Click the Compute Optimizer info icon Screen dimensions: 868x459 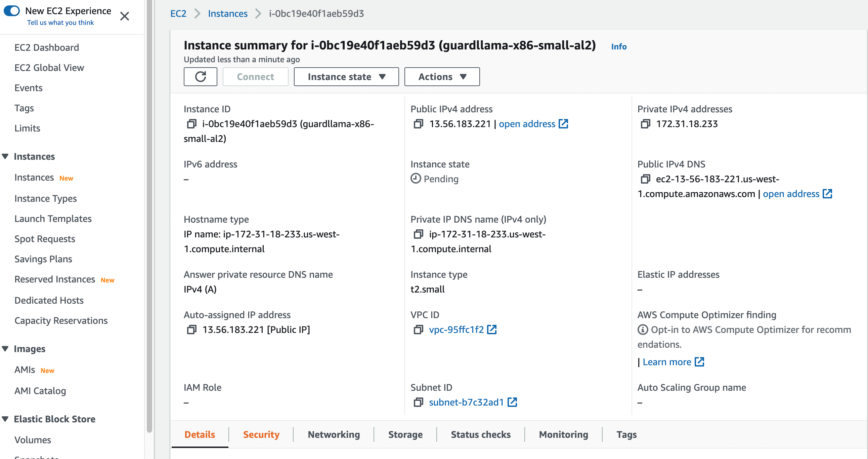[643, 330]
